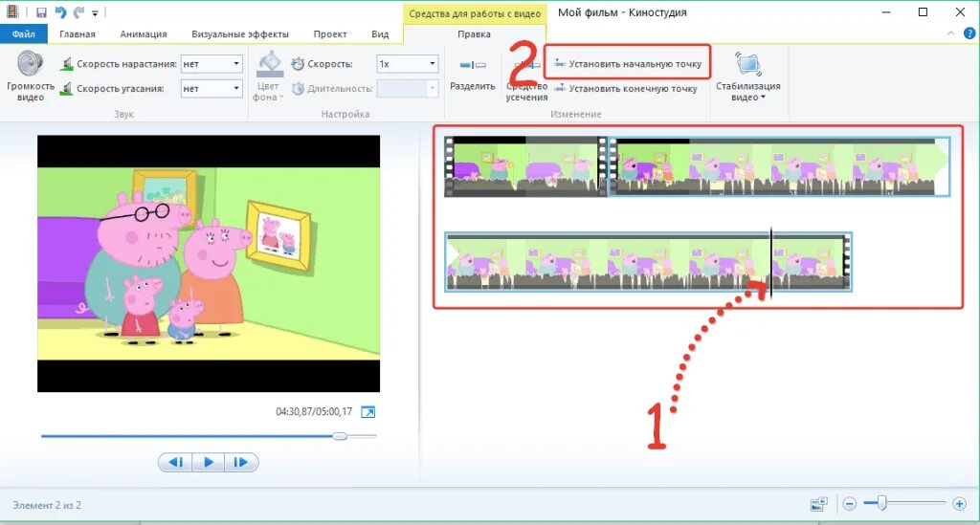Select the first clip in the storyboard
The width and height of the screenshot is (980, 525).
point(523,166)
